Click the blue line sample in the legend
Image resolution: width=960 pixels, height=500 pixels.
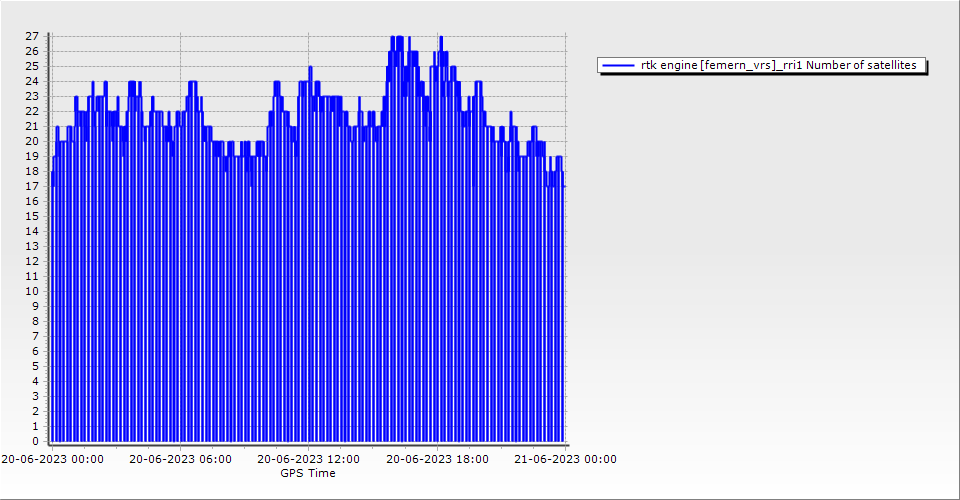(x=619, y=66)
